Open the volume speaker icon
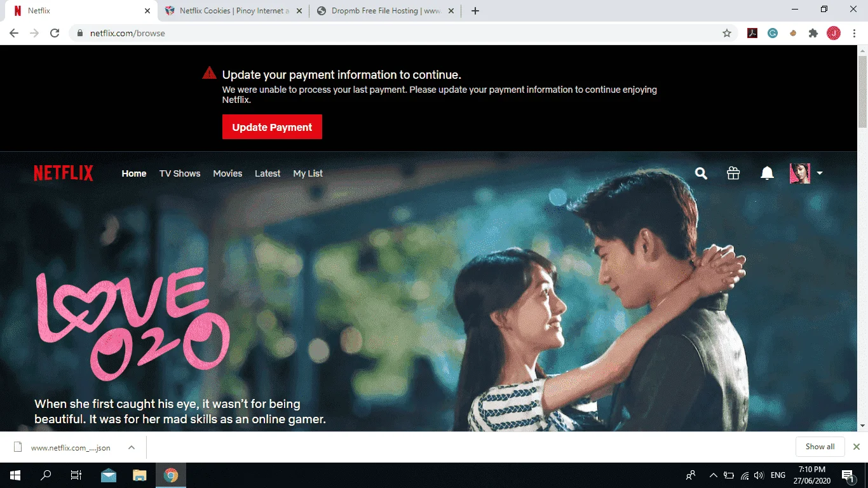 (759, 475)
